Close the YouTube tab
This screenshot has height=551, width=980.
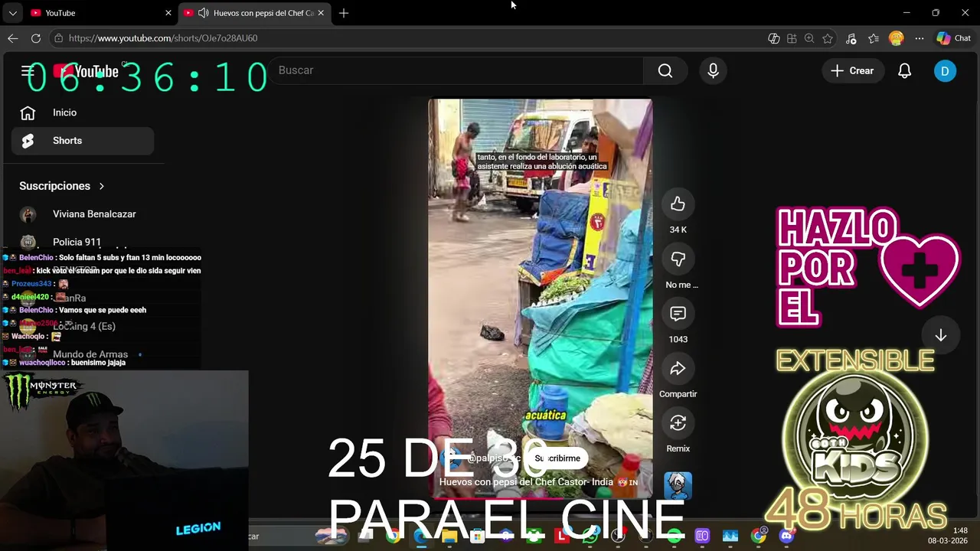(168, 13)
